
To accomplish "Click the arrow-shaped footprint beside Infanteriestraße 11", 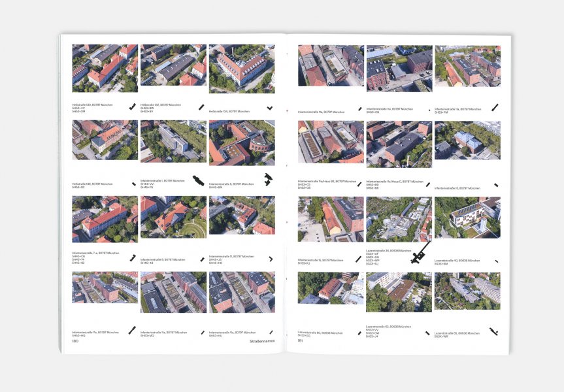I will pos(271,259).
